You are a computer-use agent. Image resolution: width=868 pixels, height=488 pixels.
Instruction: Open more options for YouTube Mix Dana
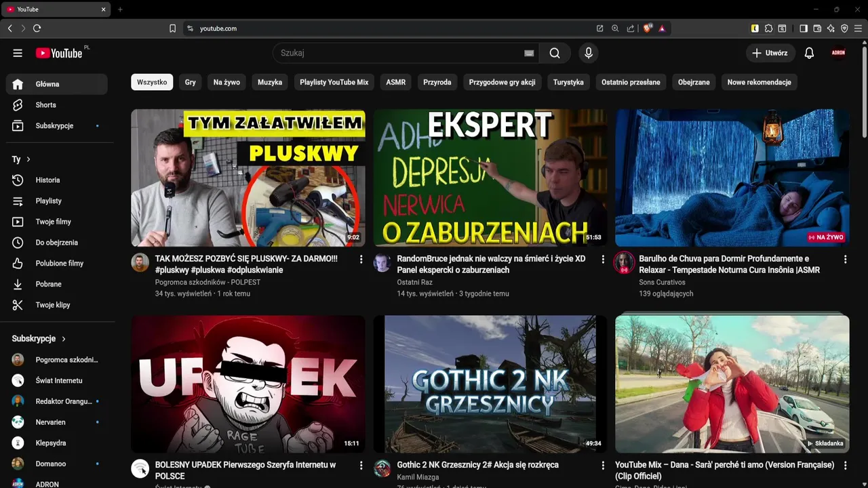845,466
